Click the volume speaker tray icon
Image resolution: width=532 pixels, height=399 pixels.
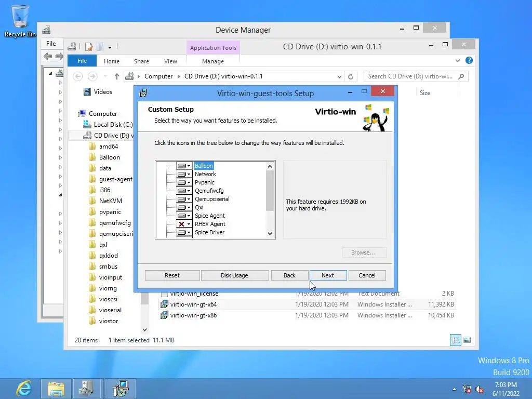480,390
